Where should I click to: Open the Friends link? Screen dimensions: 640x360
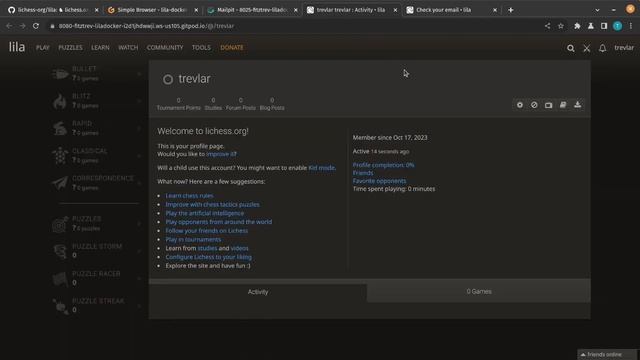[x=363, y=173]
